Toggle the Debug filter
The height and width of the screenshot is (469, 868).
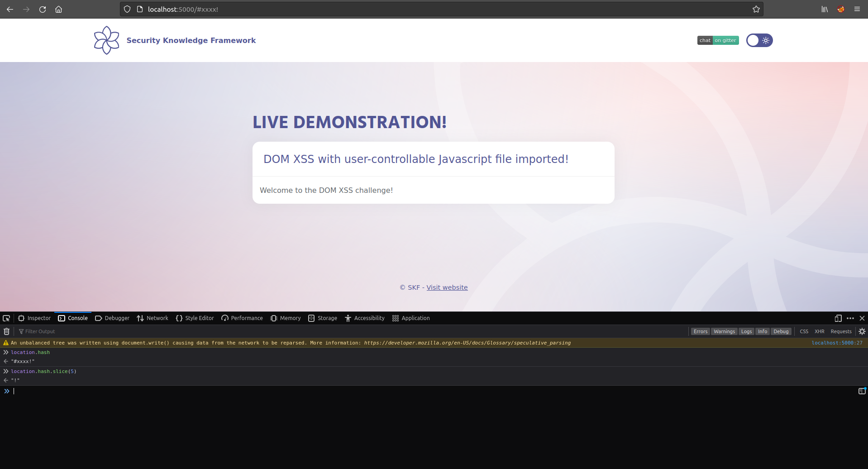[781, 331]
